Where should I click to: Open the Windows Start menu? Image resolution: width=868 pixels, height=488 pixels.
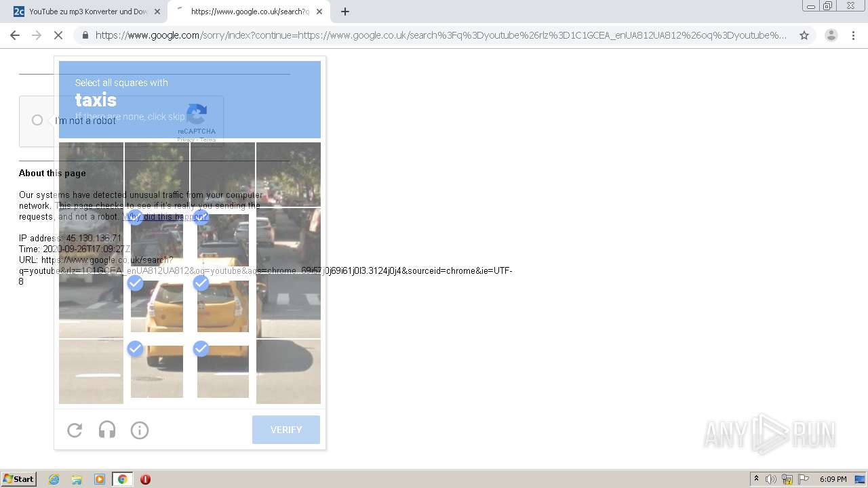(19, 479)
